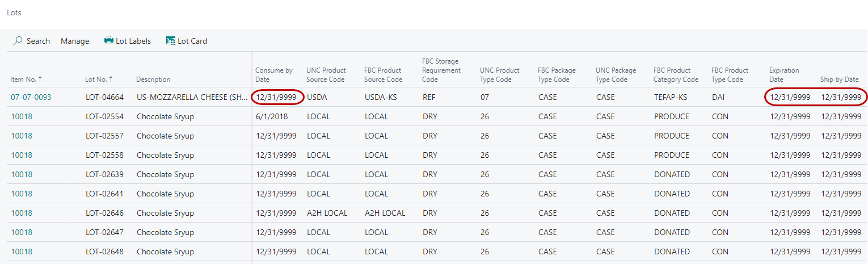Screen dimensions: 868x264
Task: Click the Expiration Date column header
Action: (x=784, y=75)
